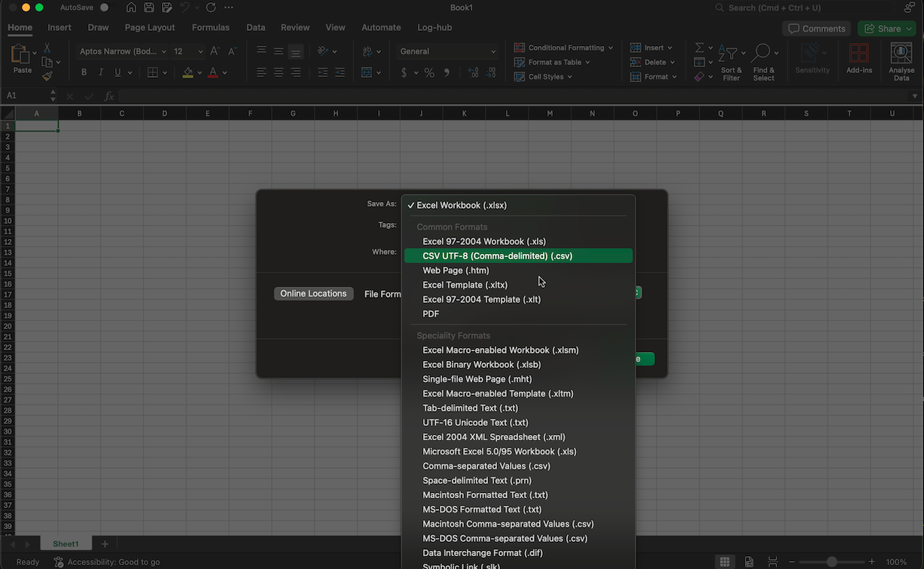Toggle Italic formatting
Image resolution: width=924 pixels, height=569 pixels.
pyautogui.click(x=101, y=72)
